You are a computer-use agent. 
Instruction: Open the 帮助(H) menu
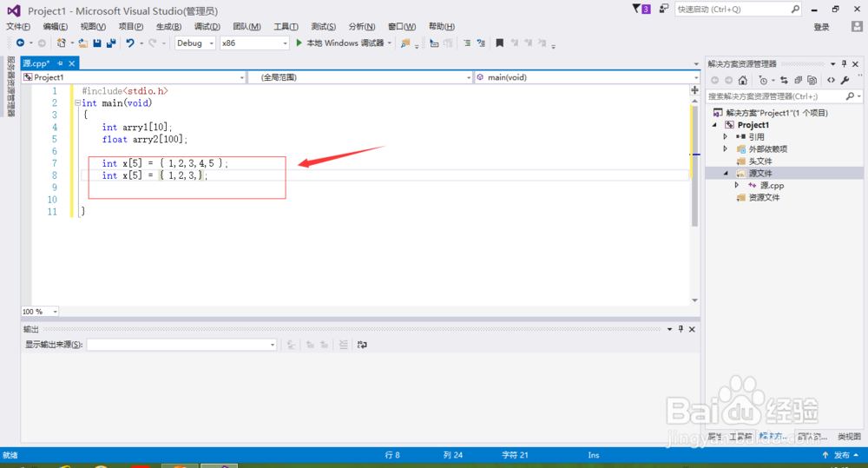(442, 27)
